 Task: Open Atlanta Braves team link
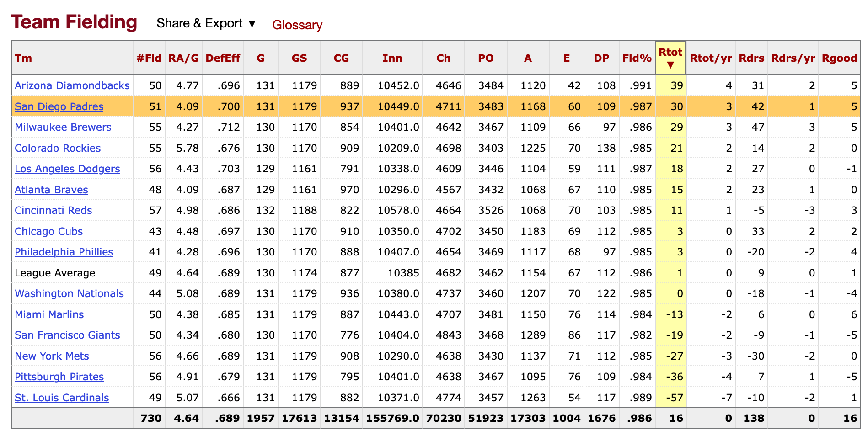tap(51, 190)
